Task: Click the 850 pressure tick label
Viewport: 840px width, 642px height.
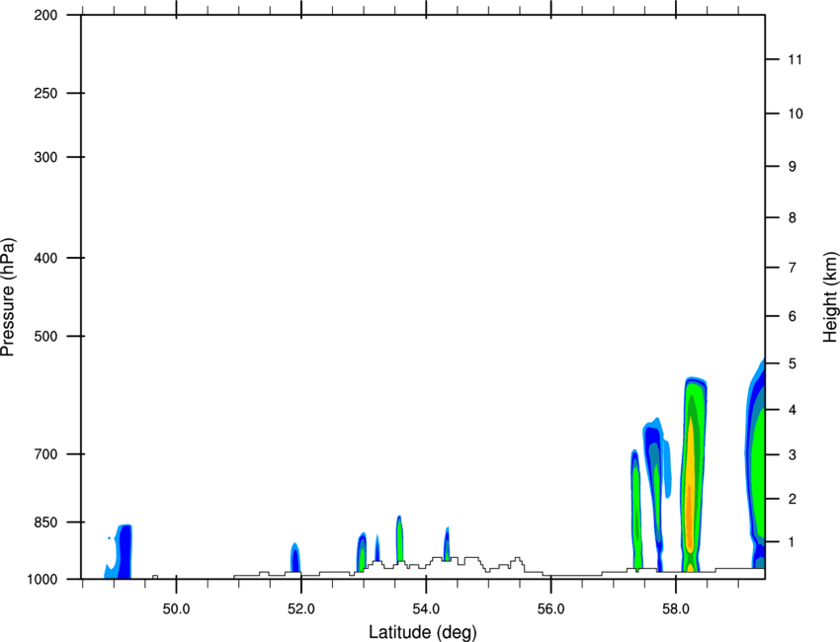Action: click(x=45, y=522)
